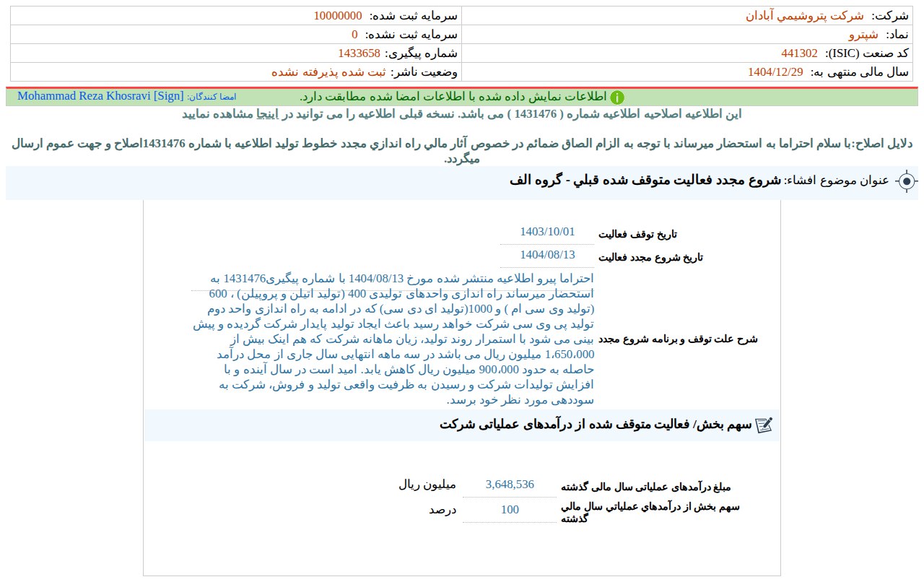Click the activity restart date field 1404/08/13

click(x=547, y=255)
